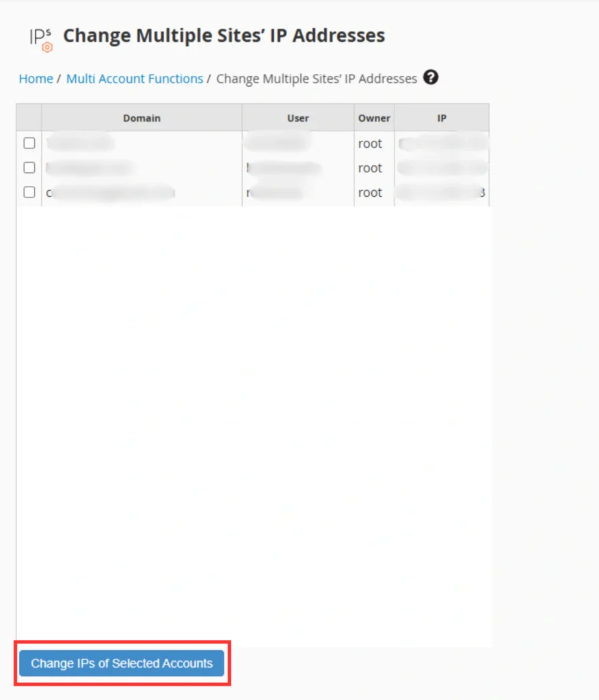The image size is (599, 700).
Task: Click the Domain column header
Action: (142, 118)
